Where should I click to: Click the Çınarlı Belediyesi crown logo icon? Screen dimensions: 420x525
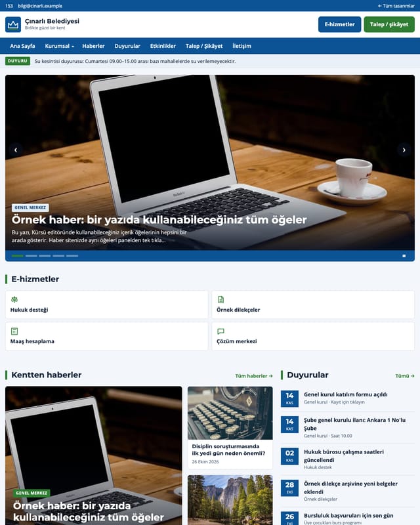(x=13, y=24)
